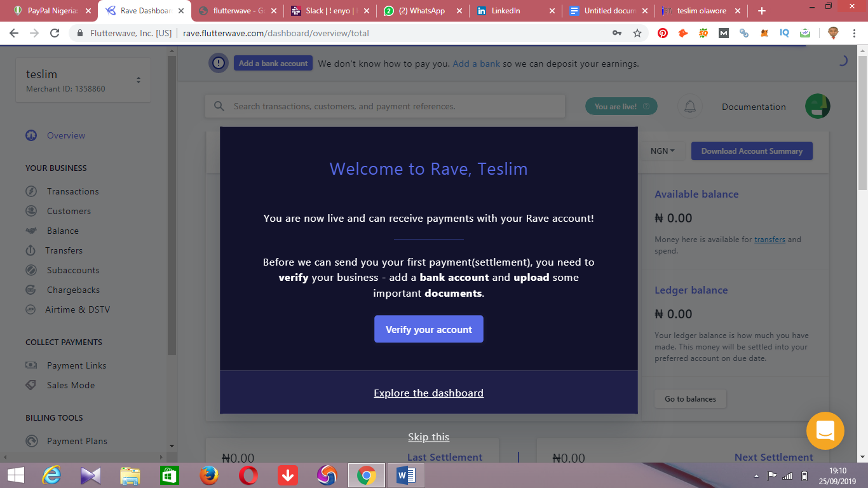The image size is (868, 488).
Task: Click the Transfers icon in sidebar
Action: (x=31, y=250)
